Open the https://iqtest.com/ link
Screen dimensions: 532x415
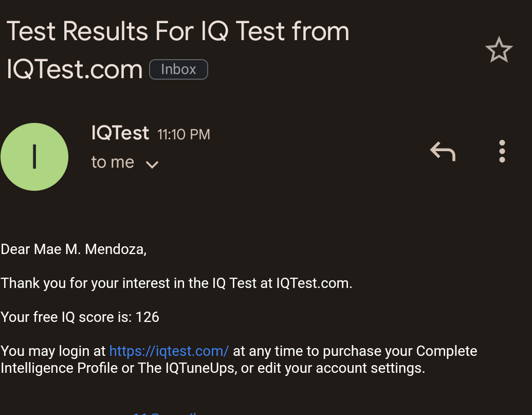[169, 351]
